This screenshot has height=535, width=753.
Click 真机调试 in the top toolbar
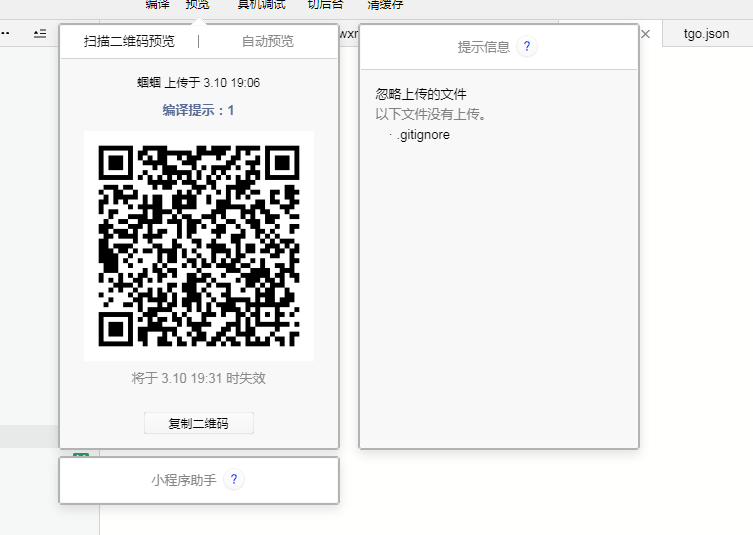(261, 5)
